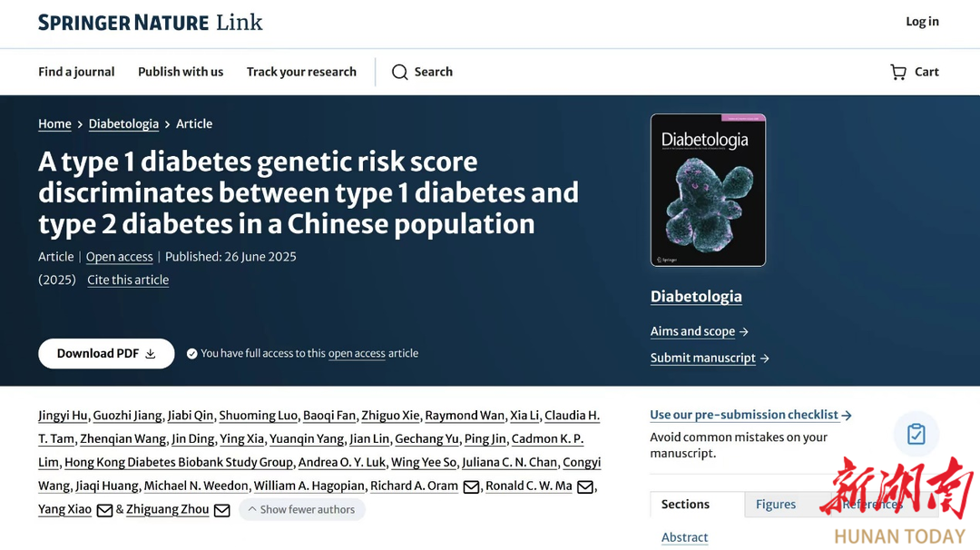Open the Diabetologia journal cover thumbnail
This screenshot has width=980, height=550.
pyautogui.click(x=708, y=190)
